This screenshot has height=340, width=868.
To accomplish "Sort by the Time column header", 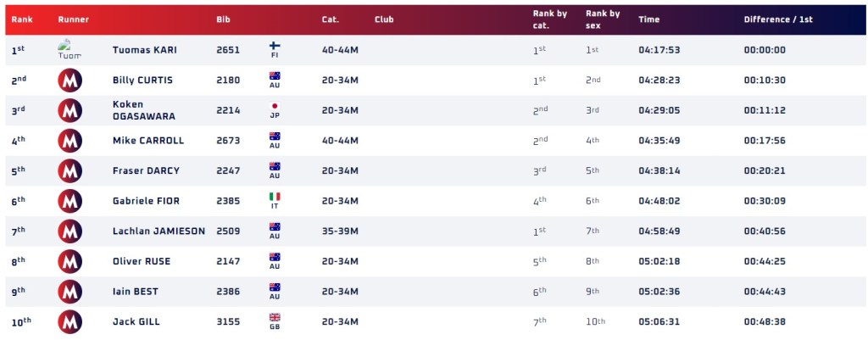I will [x=648, y=19].
